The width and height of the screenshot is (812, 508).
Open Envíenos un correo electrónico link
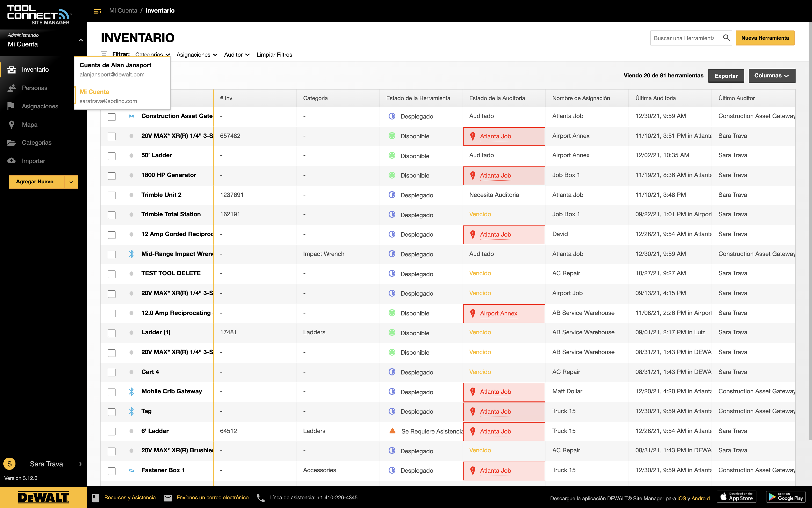[212, 498]
